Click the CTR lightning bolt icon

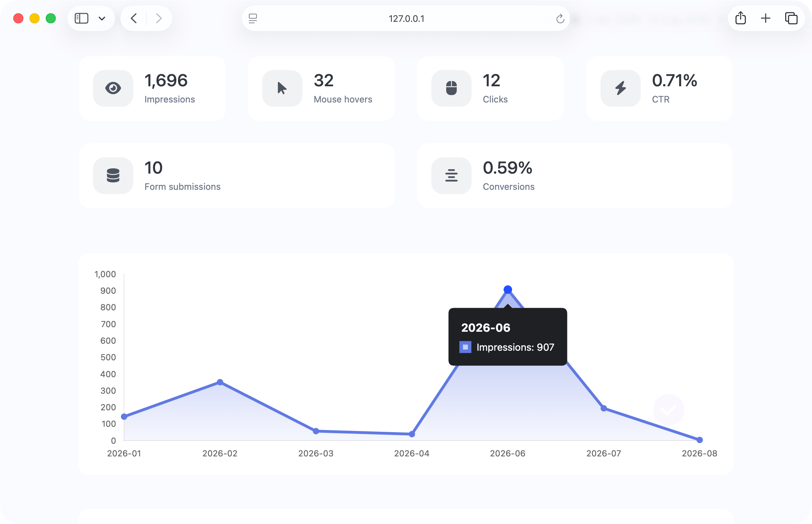[621, 88]
